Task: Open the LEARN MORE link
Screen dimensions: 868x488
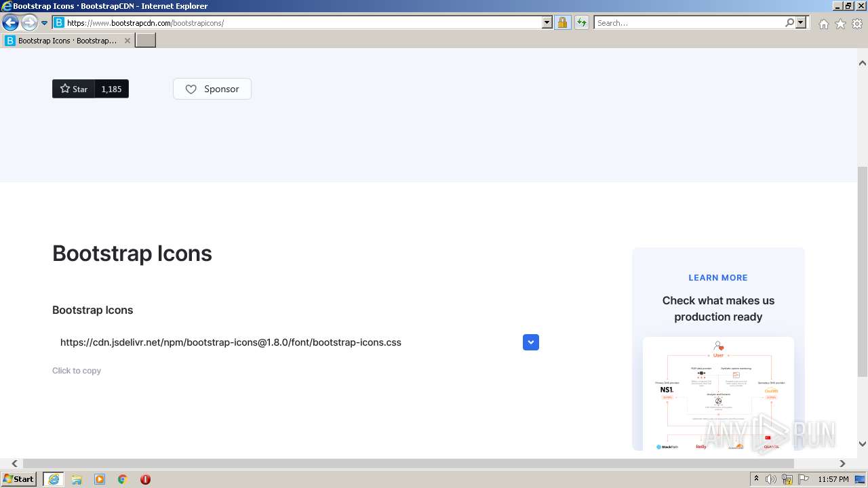Action: 718,278
